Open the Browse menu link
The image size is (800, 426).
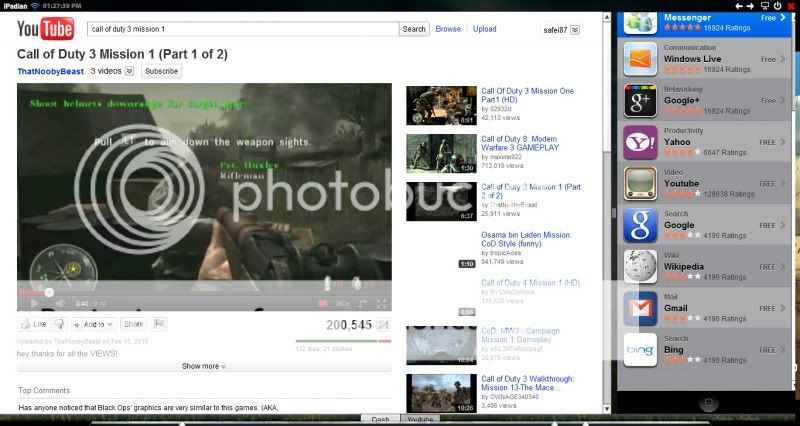click(448, 29)
